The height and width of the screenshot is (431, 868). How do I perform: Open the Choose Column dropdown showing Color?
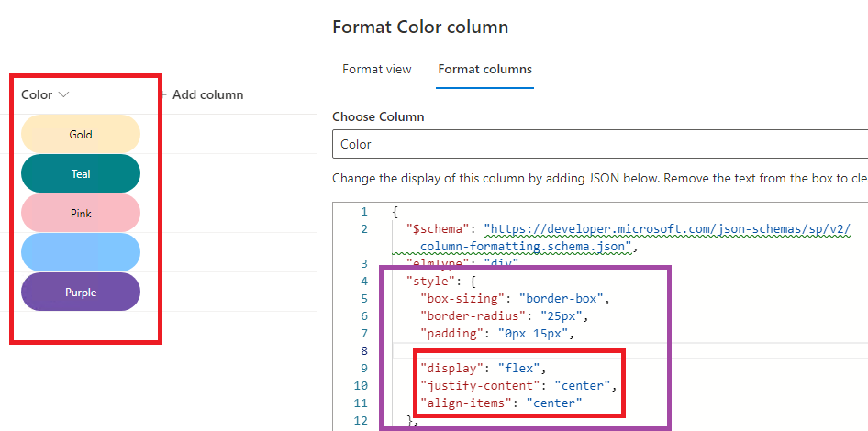598,144
